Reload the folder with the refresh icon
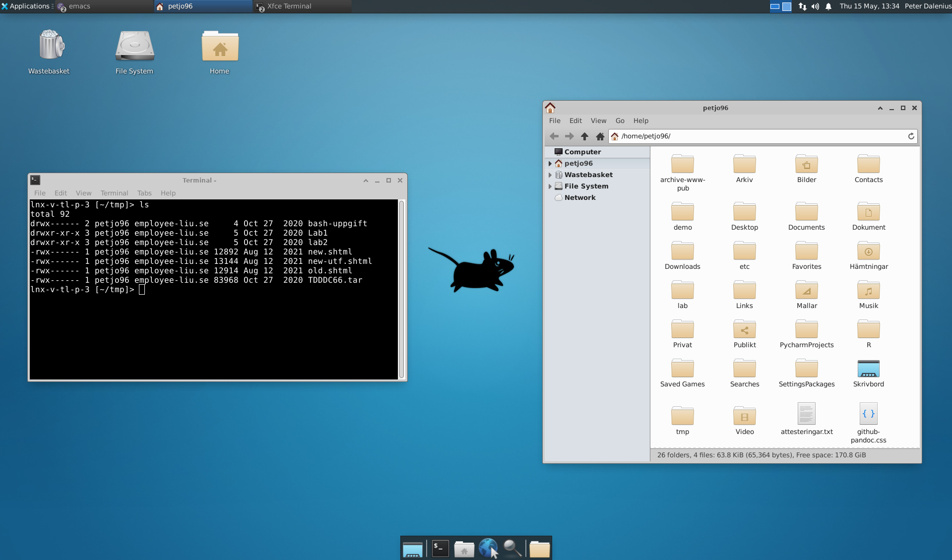 pyautogui.click(x=911, y=136)
